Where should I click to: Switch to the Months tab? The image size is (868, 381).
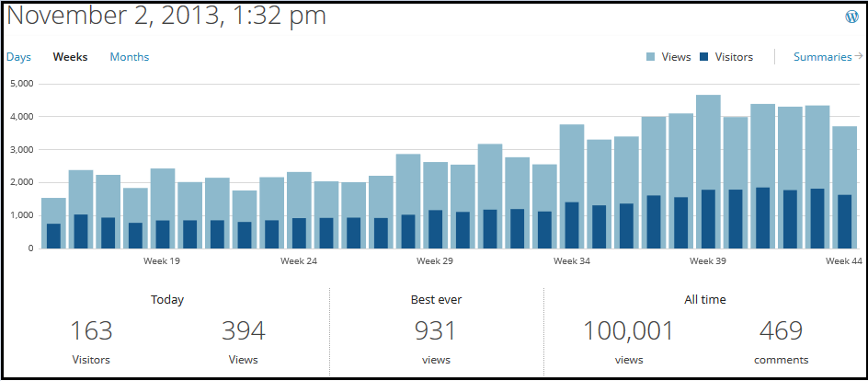tap(130, 57)
